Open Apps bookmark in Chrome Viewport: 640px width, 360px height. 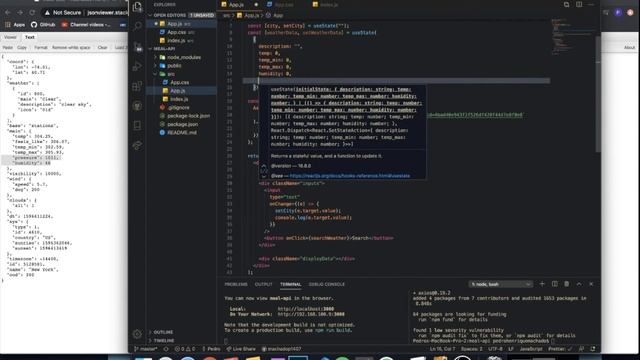[x=15, y=25]
